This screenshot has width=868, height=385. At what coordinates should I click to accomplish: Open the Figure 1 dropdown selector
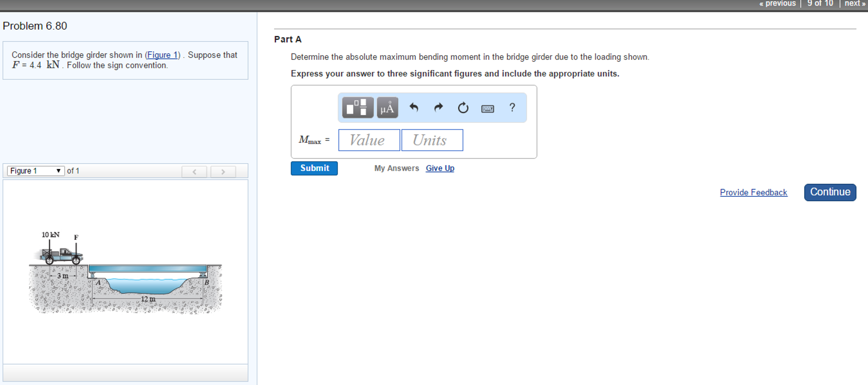(36, 171)
